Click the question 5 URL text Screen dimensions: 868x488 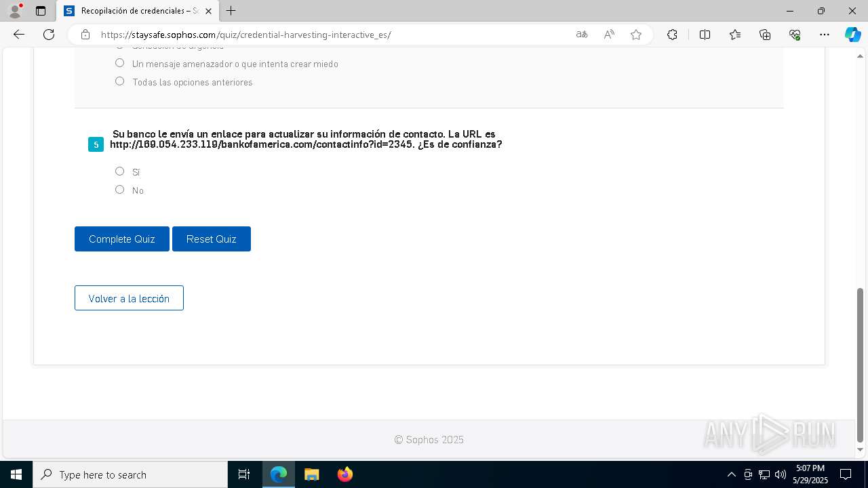(262, 144)
